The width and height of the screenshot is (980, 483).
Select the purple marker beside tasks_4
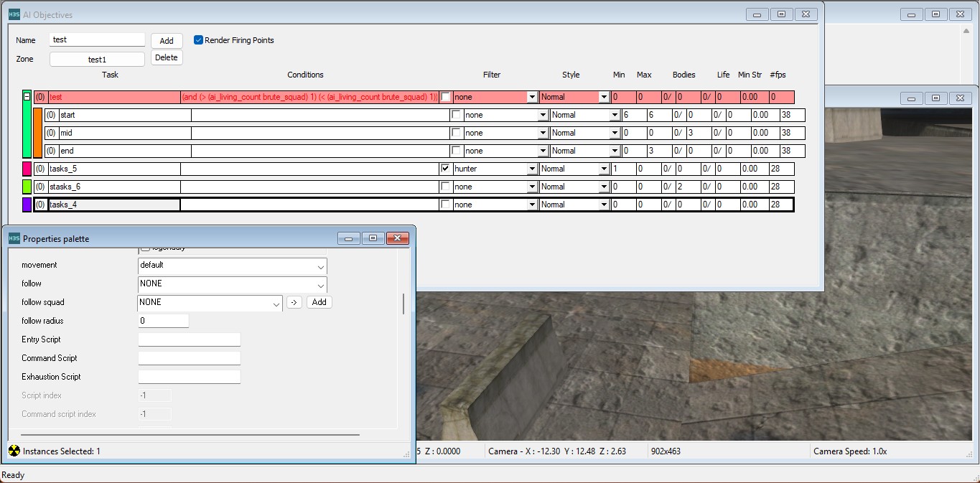27,205
